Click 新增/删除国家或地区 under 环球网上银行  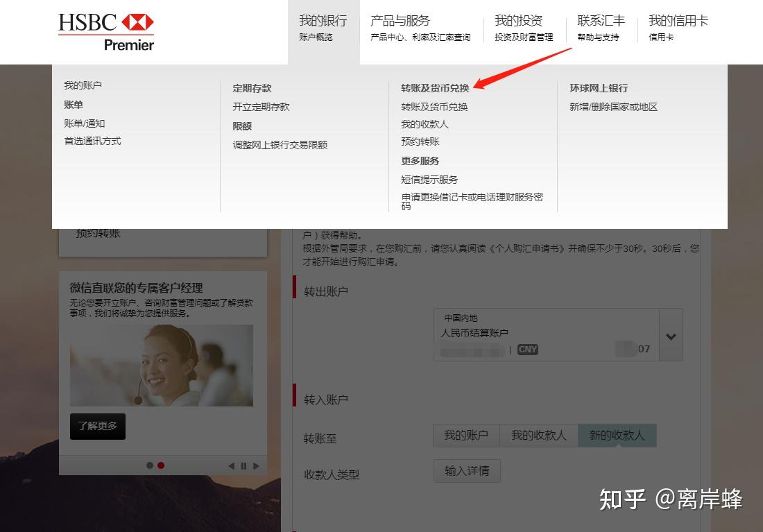pyautogui.click(x=615, y=107)
